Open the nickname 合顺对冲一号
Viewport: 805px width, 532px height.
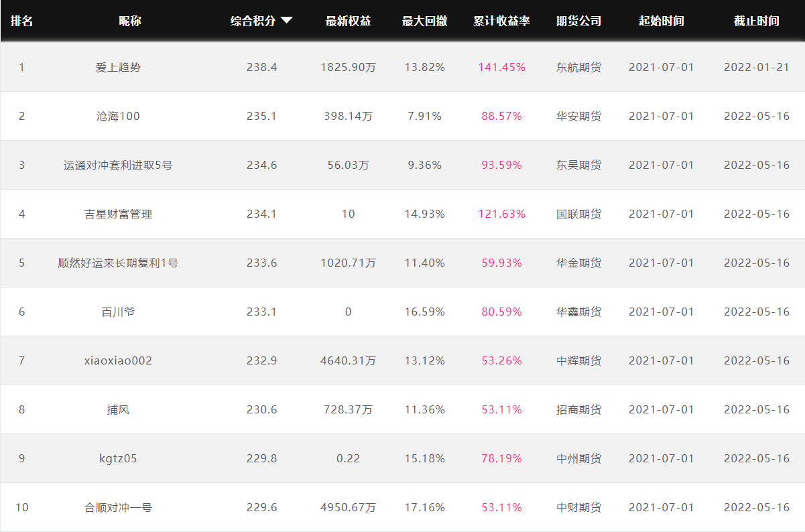click(x=119, y=507)
